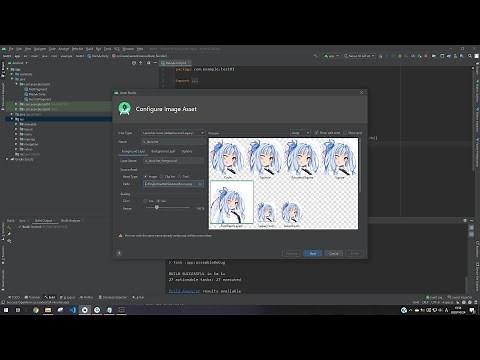
Task: Click the MainActivity editor tab
Action: 175,63
